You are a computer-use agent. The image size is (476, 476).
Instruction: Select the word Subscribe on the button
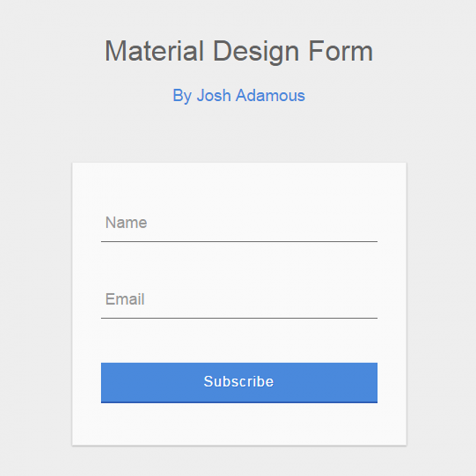[x=239, y=382]
